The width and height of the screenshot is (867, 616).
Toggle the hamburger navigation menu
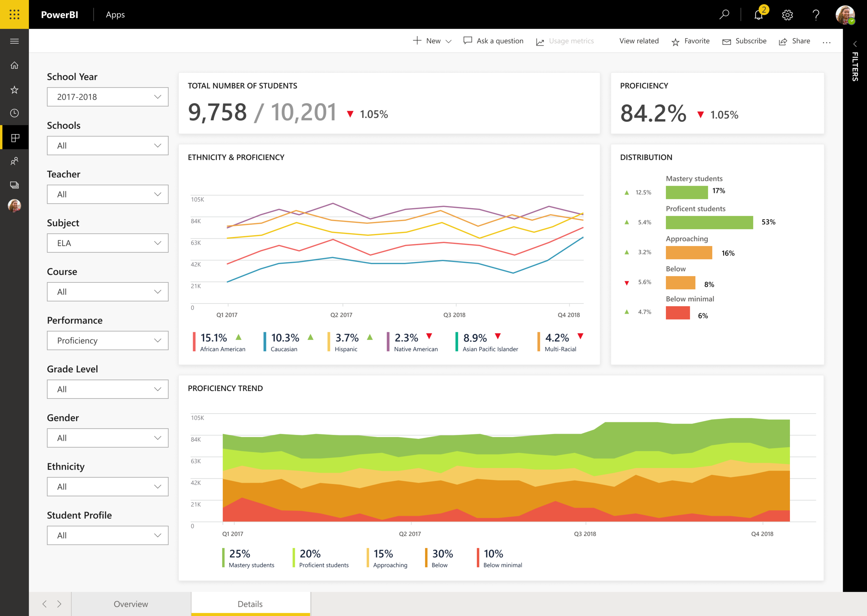point(14,41)
